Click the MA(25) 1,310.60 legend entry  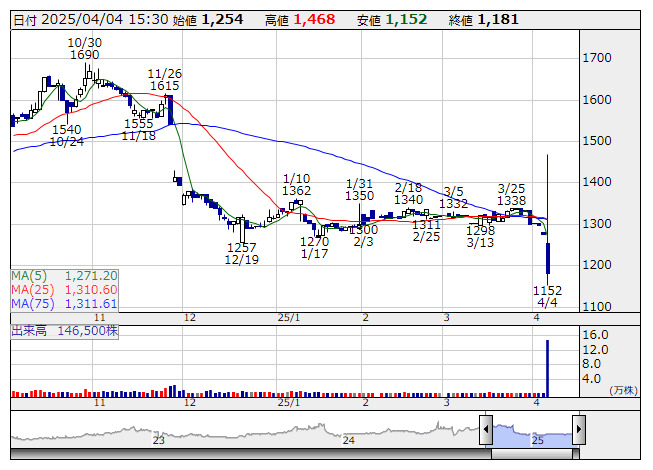pyautogui.click(x=64, y=290)
